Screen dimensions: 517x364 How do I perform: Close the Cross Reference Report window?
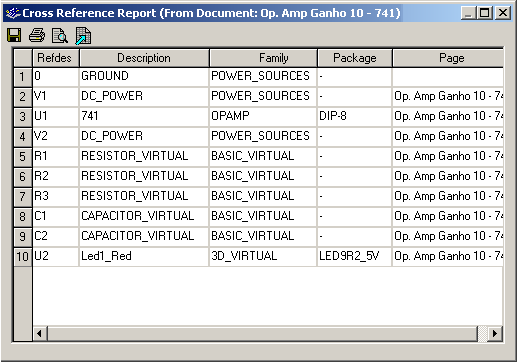[503, 13]
